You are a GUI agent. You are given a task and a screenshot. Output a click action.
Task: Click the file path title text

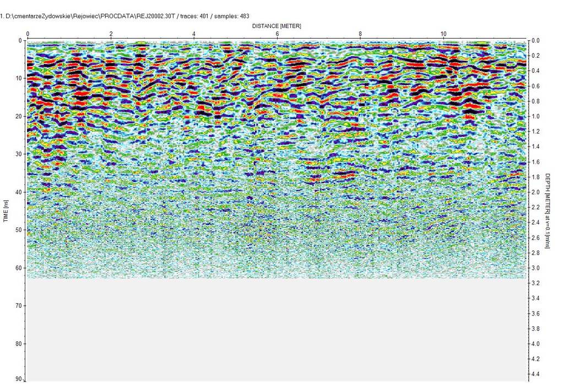pyautogui.click(x=125, y=16)
